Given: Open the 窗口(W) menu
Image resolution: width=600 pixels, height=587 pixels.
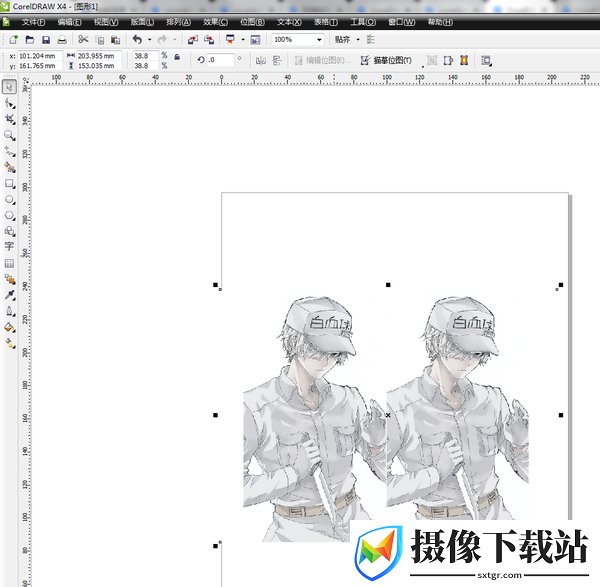Looking at the screenshot, I should pos(402,22).
